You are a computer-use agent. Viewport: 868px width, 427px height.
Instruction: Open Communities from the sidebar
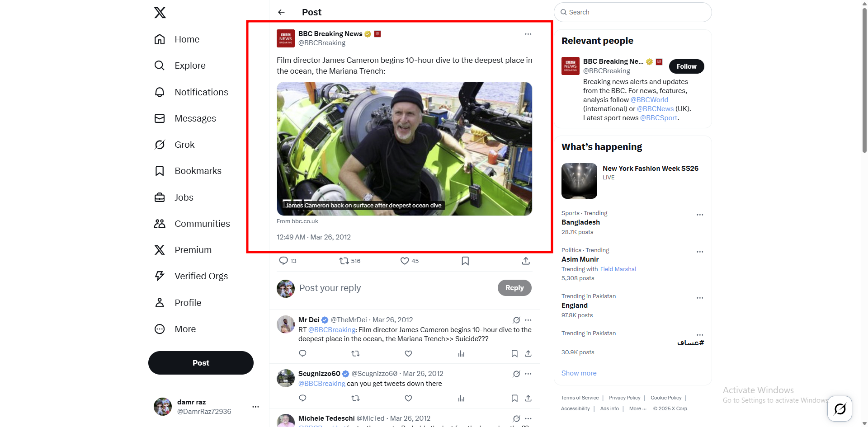pyautogui.click(x=202, y=224)
